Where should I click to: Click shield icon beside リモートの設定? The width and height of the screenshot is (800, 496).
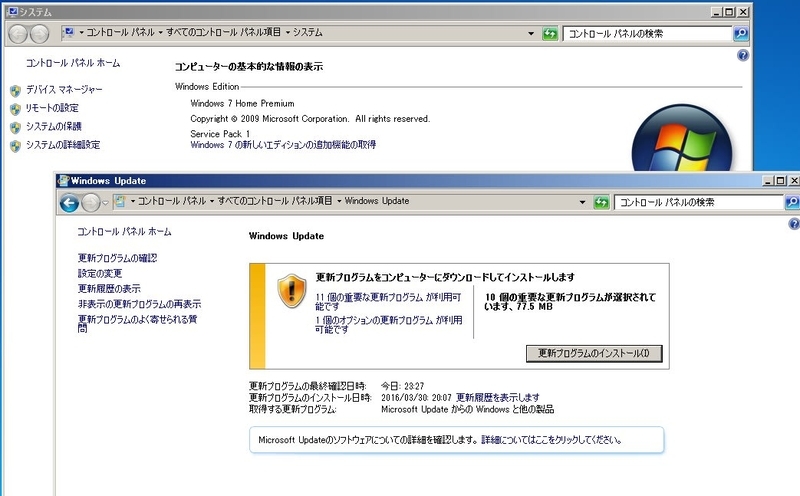(15, 109)
